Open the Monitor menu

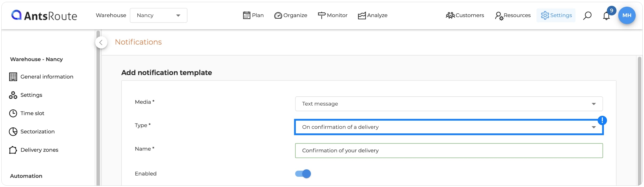pyautogui.click(x=333, y=15)
